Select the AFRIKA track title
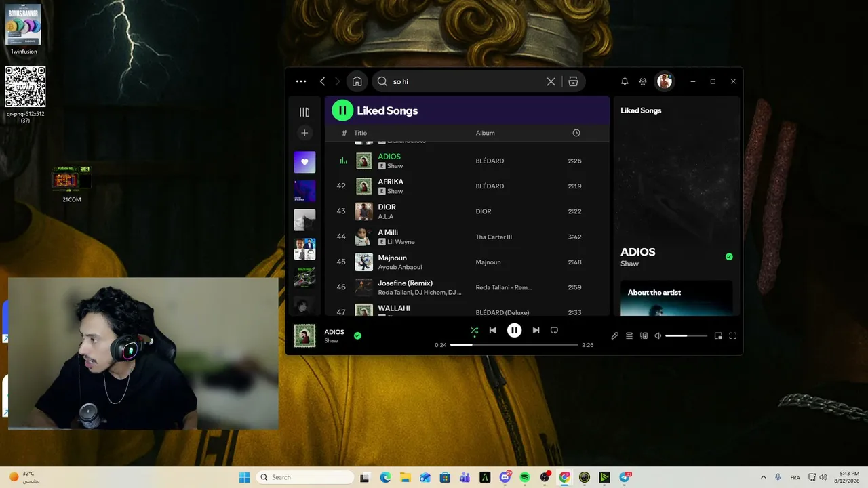The width and height of the screenshot is (868, 488). [391, 182]
